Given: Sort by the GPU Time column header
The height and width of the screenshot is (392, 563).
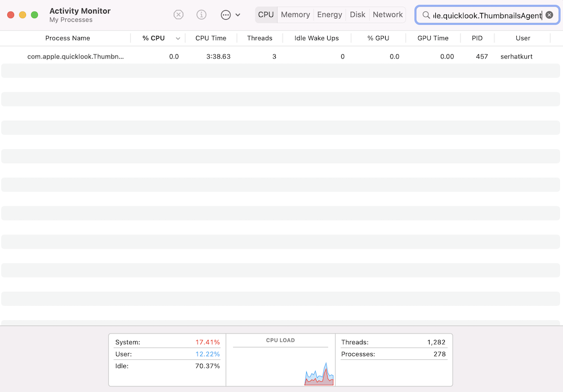Looking at the screenshot, I should (x=432, y=38).
